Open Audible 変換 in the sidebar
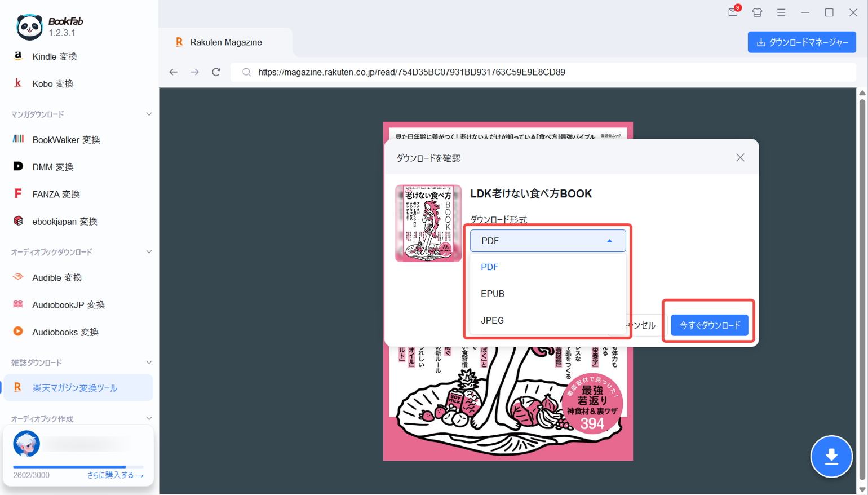Image resolution: width=868 pixels, height=495 pixels. pos(57,277)
